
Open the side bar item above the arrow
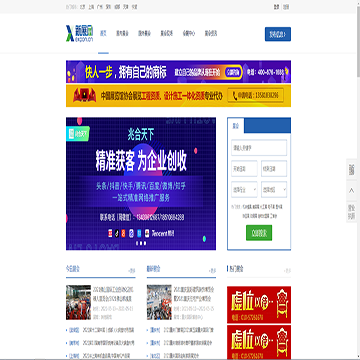(x=352, y=169)
